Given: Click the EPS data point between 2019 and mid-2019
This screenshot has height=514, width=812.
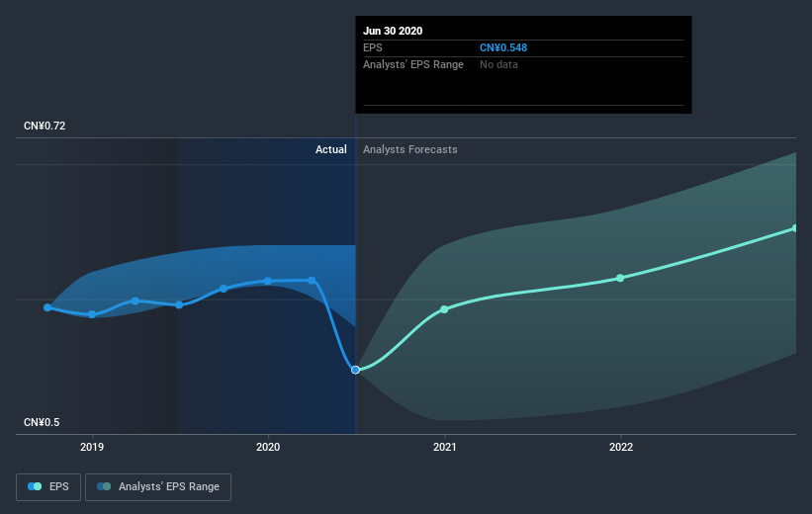Looking at the screenshot, I should tap(135, 300).
